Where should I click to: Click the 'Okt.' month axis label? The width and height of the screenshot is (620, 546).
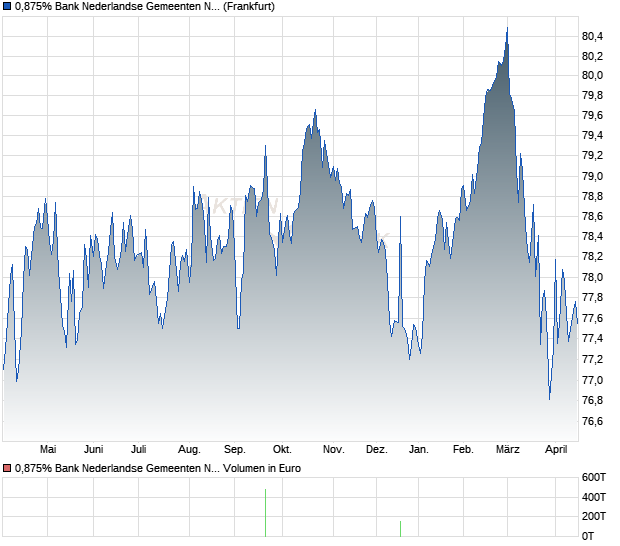[282, 450]
